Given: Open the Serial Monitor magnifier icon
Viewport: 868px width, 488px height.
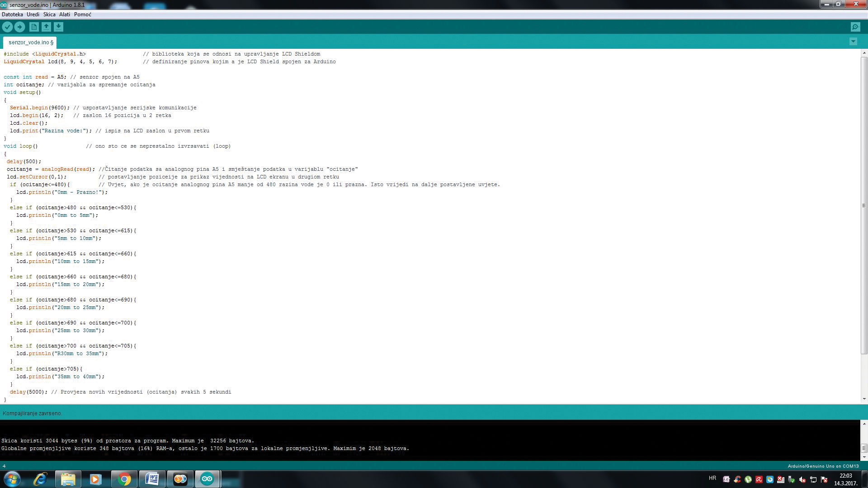Looking at the screenshot, I should point(855,27).
